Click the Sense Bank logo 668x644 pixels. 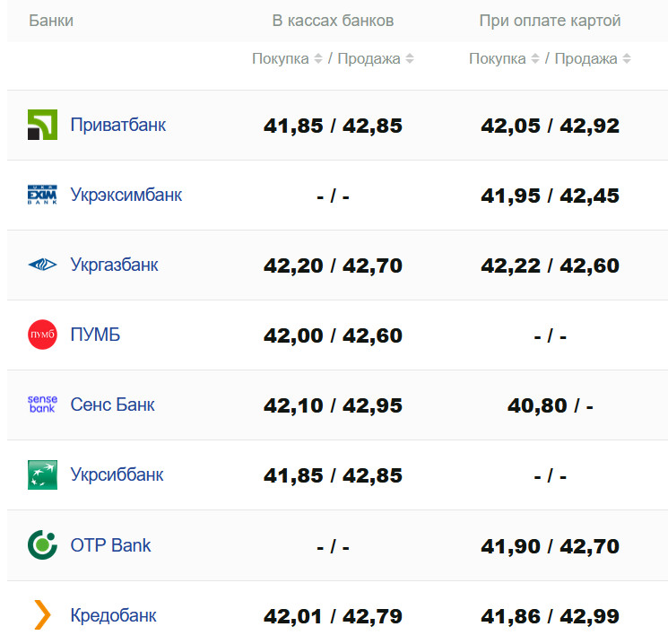tap(42, 405)
